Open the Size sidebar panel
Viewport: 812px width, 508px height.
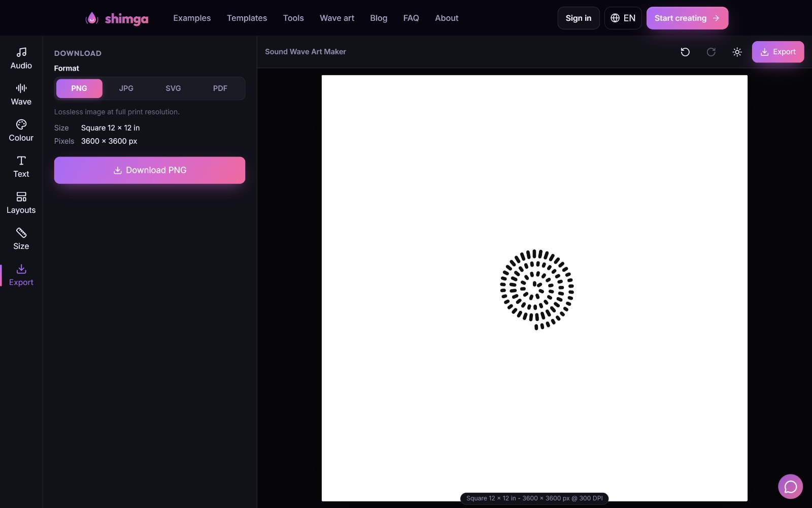[21, 239]
